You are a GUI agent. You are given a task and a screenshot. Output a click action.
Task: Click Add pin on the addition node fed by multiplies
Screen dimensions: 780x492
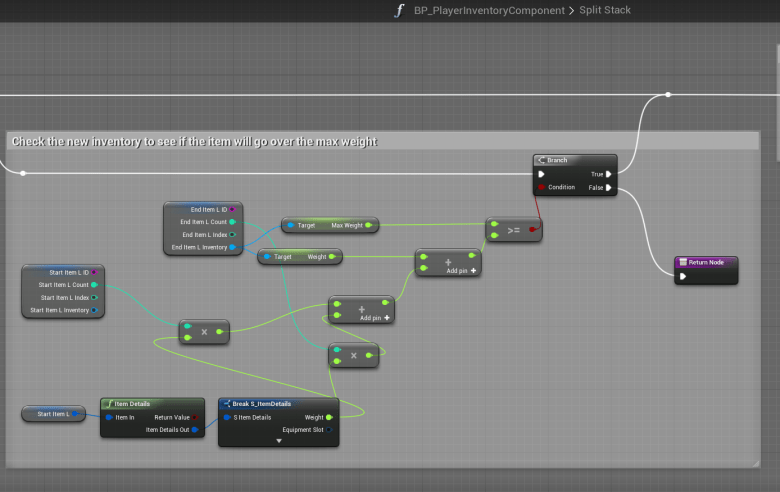coord(376,317)
